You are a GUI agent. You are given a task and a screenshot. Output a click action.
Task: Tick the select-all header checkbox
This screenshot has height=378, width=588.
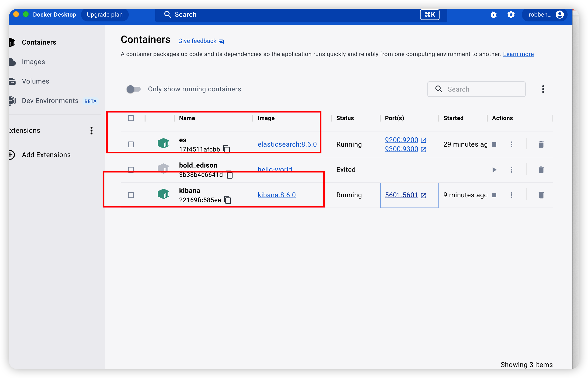pos(131,118)
